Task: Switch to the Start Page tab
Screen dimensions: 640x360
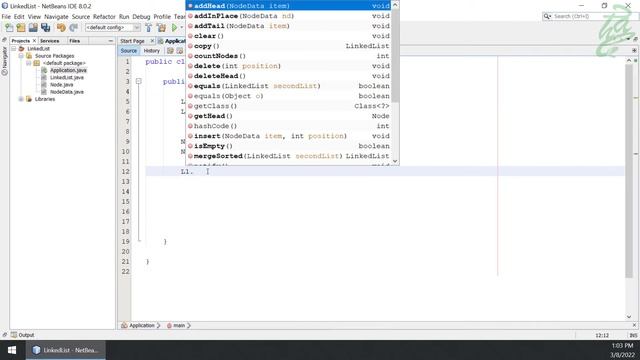Action: pyautogui.click(x=133, y=41)
